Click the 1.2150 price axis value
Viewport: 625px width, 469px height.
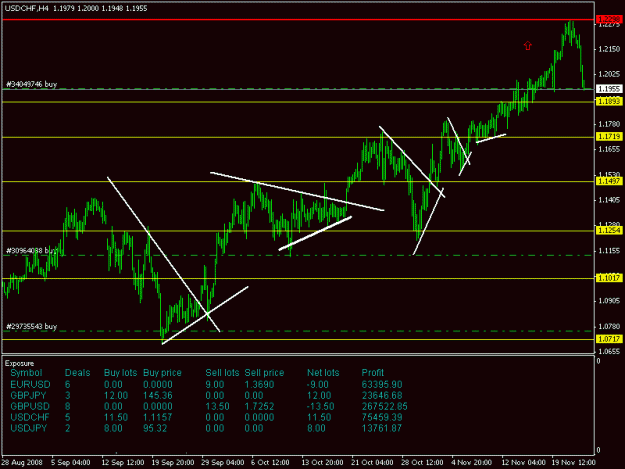tap(609, 49)
